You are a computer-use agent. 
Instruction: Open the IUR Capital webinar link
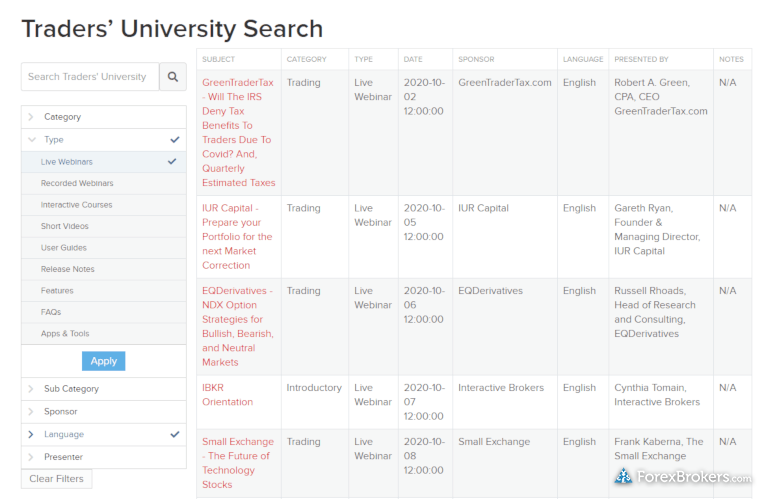[237, 237]
